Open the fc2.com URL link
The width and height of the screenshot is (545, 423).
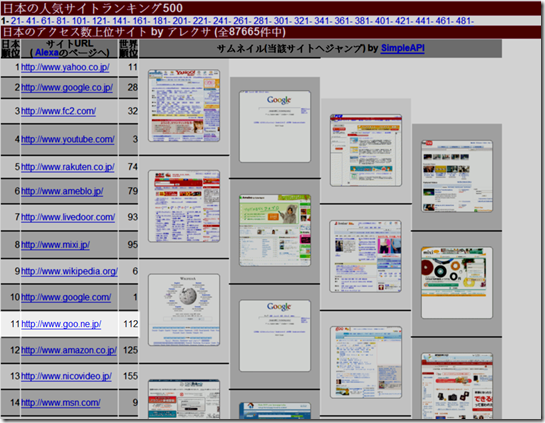(58, 111)
